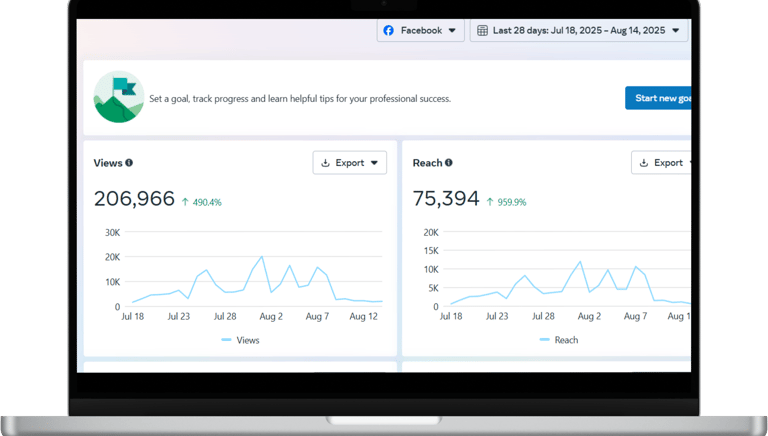This screenshot has width=768, height=436.
Task: Toggle the Reach legend series
Action: [x=559, y=340]
